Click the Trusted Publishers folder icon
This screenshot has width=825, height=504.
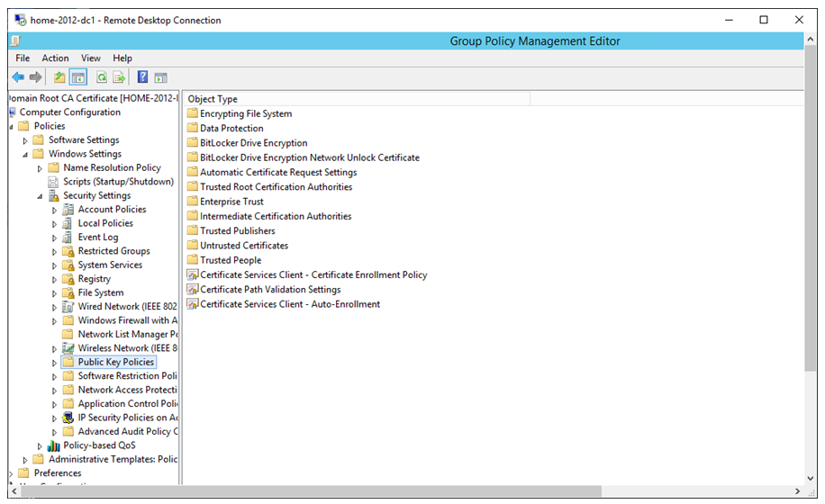[193, 230]
